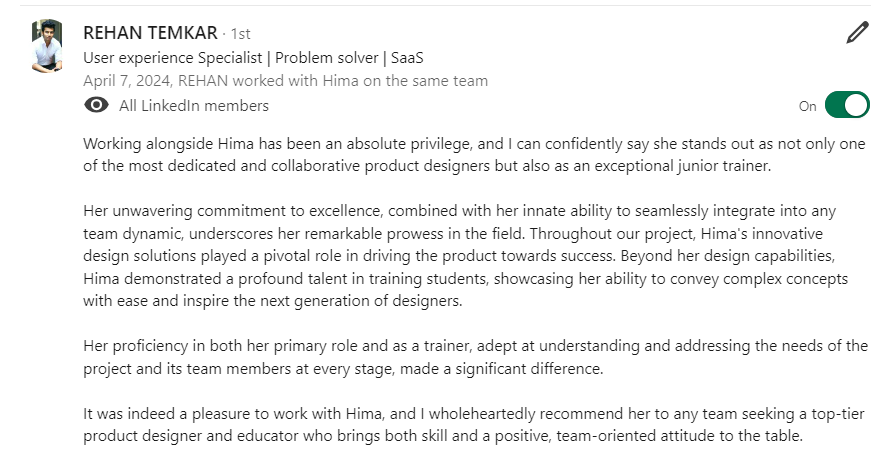Viewport: 891px width, 452px height.
Task: Click the paragraph starting 'Working alongside Hima'
Action: pyautogui.click(x=474, y=154)
